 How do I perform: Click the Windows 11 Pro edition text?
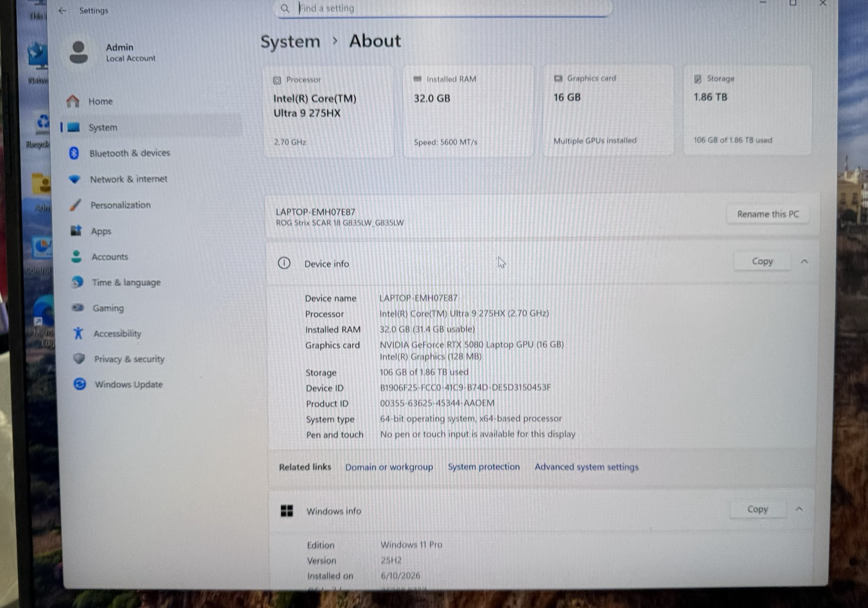pyautogui.click(x=411, y=544)
